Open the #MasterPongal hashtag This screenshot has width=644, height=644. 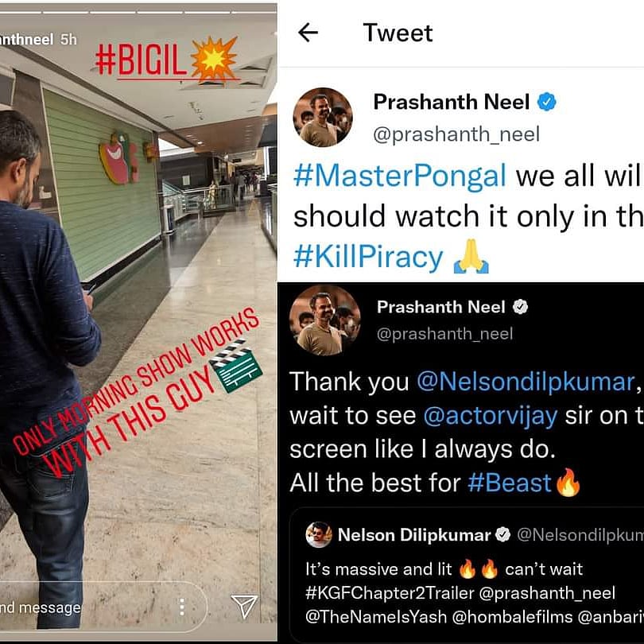click(399, 176)
